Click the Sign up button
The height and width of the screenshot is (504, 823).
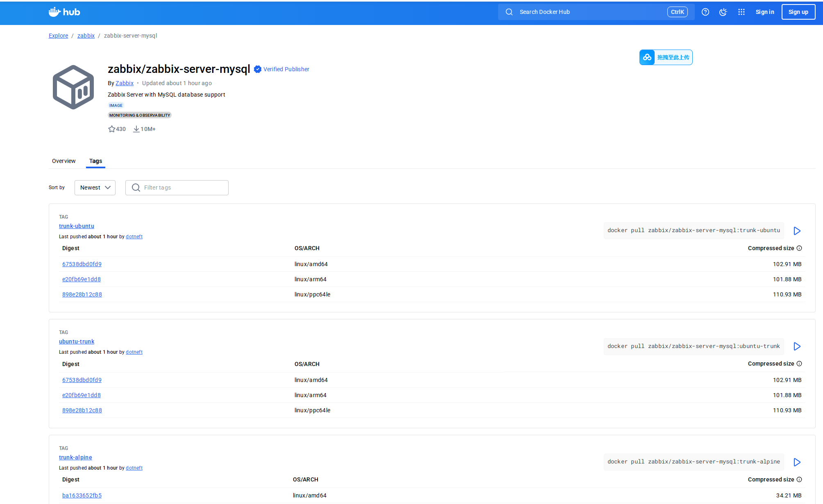click(798, 12)
